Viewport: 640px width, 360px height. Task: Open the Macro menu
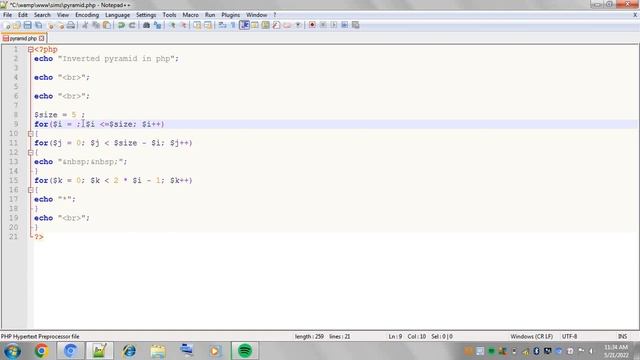pos(190,15)
